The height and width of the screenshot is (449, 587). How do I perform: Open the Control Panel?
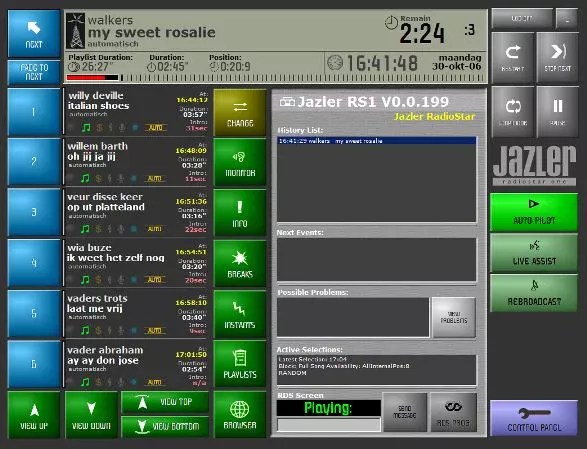tap(534, 418)
